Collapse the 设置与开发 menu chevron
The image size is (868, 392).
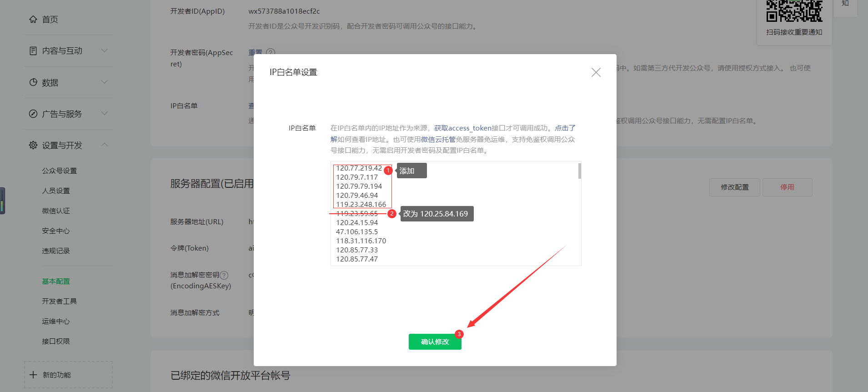pyautogui.click(x=105, y=145)
